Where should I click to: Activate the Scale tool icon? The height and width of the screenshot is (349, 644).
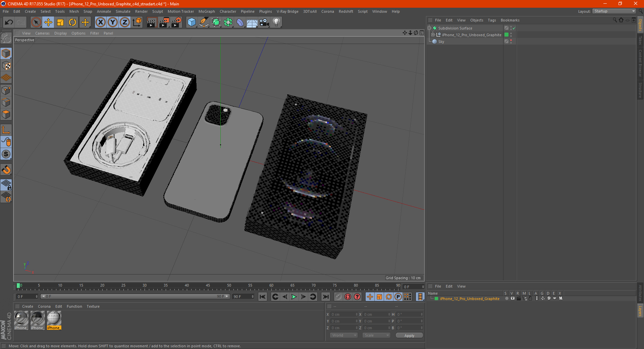coord(60,22)
